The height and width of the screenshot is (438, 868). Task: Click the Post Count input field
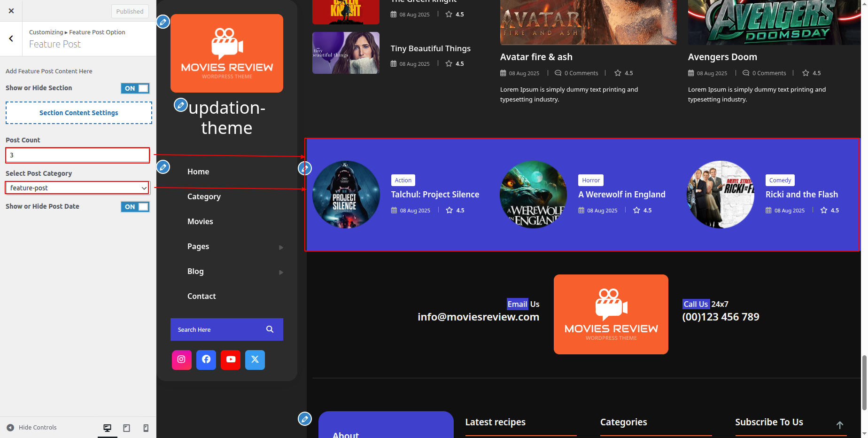coord(77,155)
